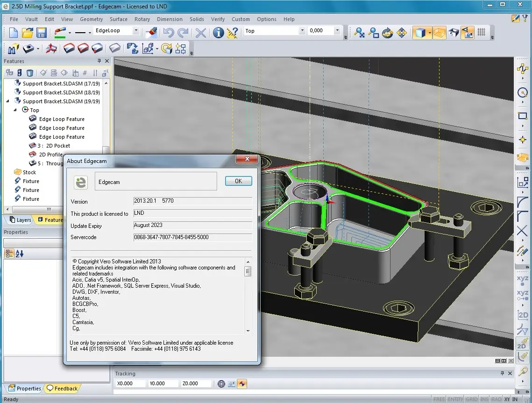
Task: Click the measure ruler with question mark icon
Action: pyautogui.click(x=233, y=33)
